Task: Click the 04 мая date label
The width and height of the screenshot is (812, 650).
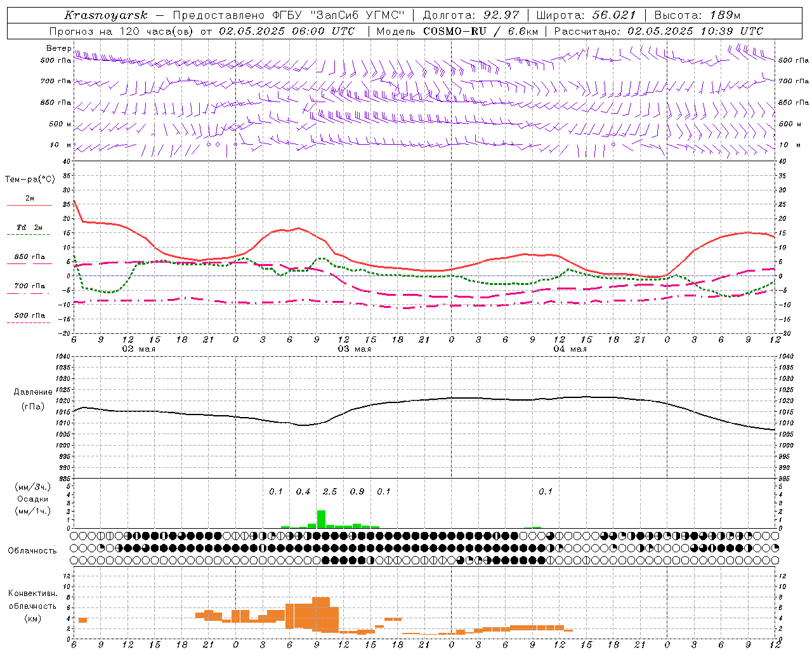Action: click(x=570, y=349)
